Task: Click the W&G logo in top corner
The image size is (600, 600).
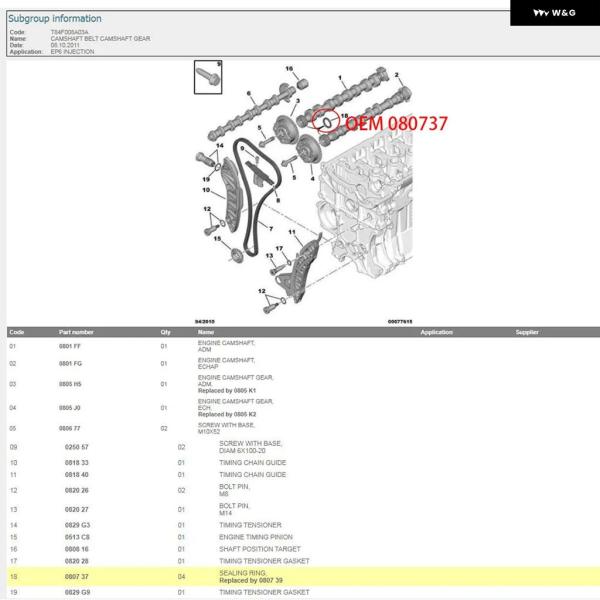Action: tap(554, 13)
